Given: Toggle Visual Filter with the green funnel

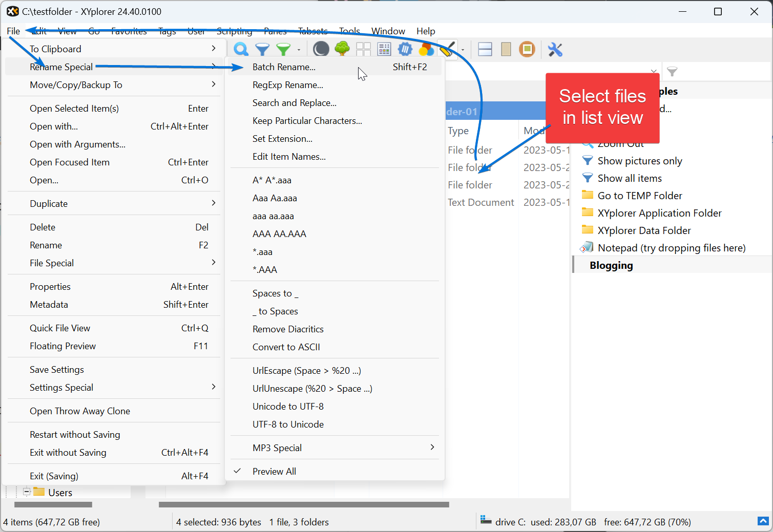Looking at the screenshot, I should 283,49.
